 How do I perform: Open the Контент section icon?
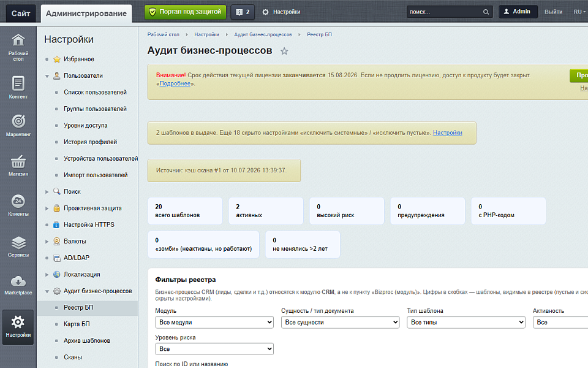pyautogui.click(x=18, y=87)
